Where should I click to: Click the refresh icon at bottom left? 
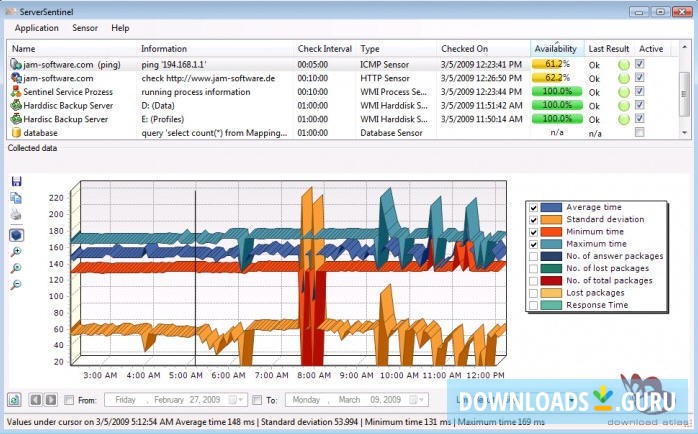tap(14, 399)
